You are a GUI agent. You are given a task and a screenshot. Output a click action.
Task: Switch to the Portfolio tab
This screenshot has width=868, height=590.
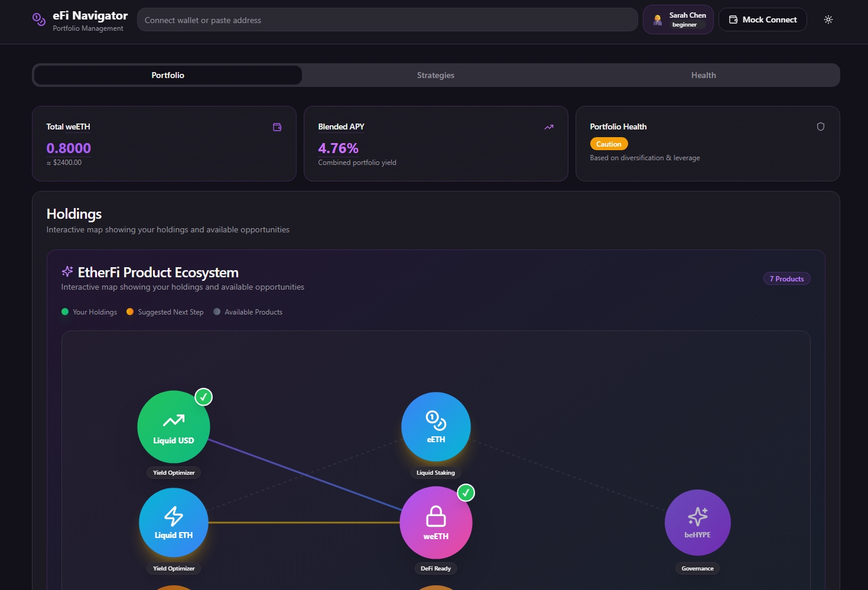coord(168,75)
